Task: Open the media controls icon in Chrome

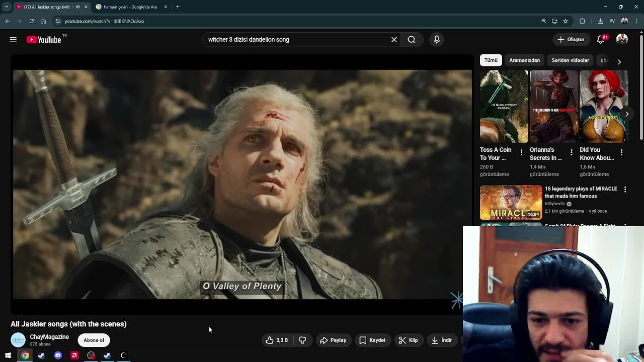Action: point(612,21)
